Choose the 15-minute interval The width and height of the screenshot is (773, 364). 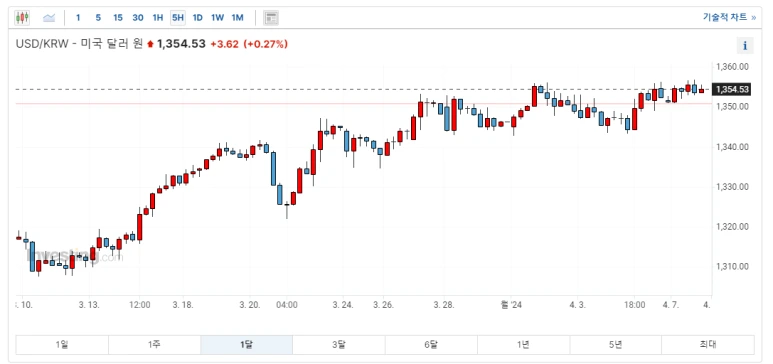click(x=117, y=18)
